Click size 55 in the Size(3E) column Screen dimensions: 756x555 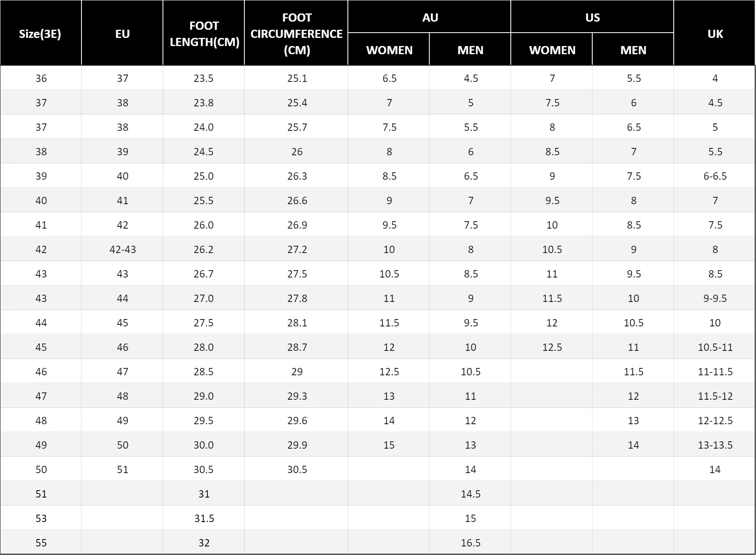point(41,543)
